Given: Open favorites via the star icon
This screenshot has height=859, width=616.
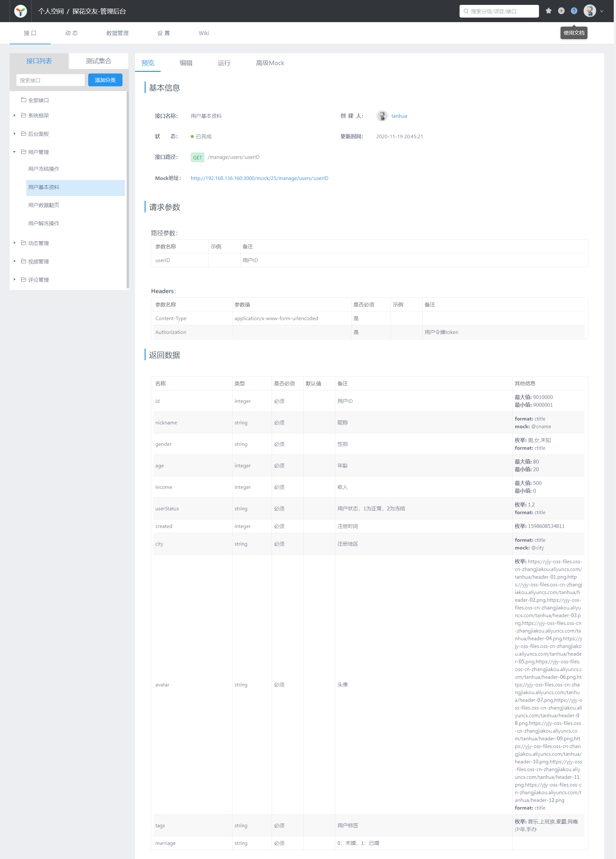Looking at the screenshot, I should click(548, 11).
